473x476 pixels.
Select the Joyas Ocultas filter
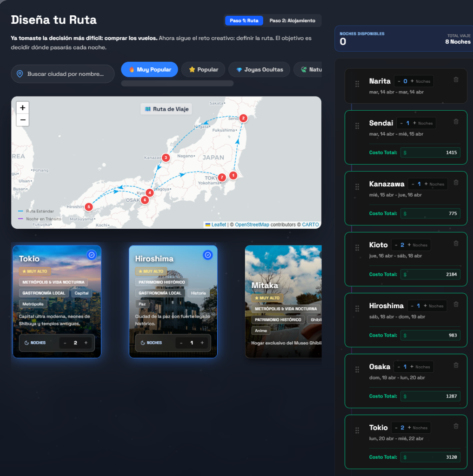tap(259, 70)
